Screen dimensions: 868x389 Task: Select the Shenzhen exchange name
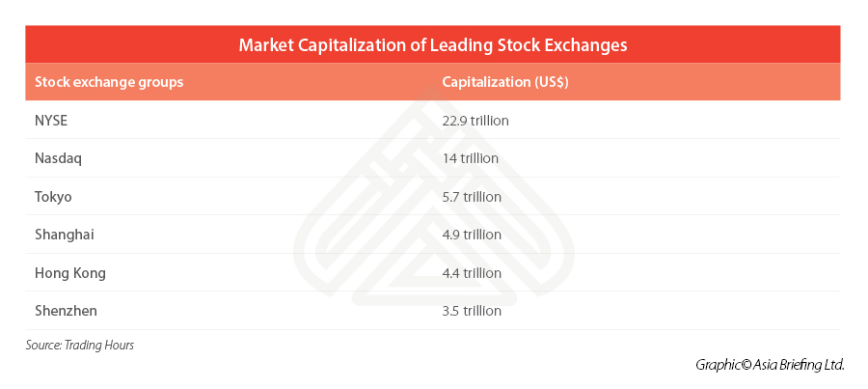coord(66,311)
